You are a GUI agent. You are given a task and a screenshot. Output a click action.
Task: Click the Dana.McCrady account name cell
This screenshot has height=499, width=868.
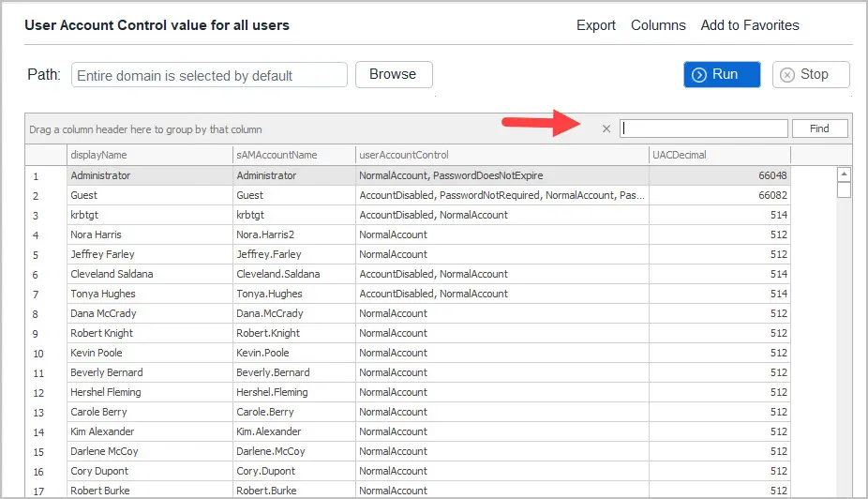(294, 313)
